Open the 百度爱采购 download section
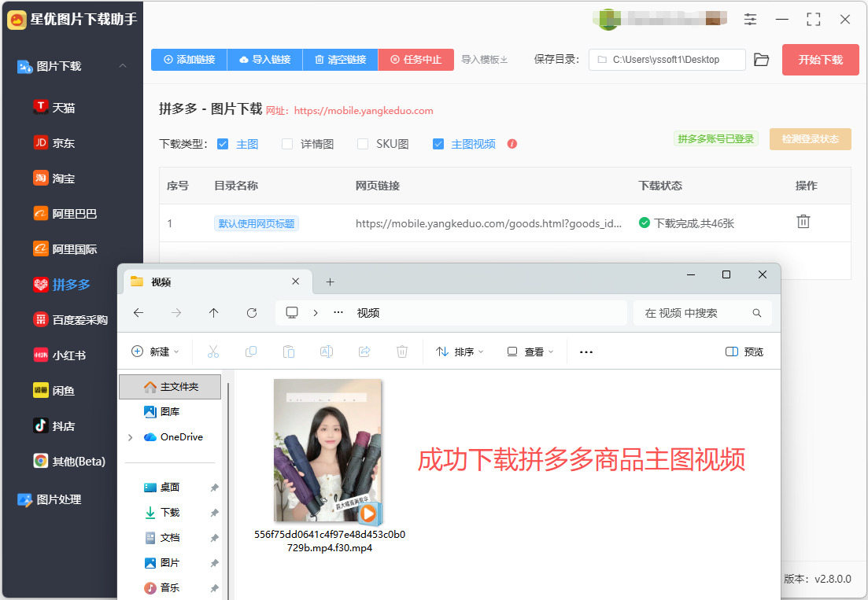Screen dimensions: 868x600 (x=71, y=319)
